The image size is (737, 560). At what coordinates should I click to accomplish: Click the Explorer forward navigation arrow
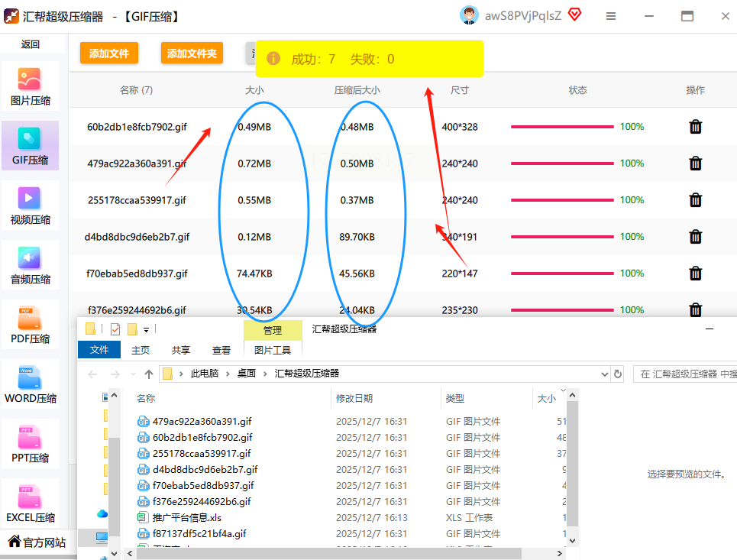115,374
